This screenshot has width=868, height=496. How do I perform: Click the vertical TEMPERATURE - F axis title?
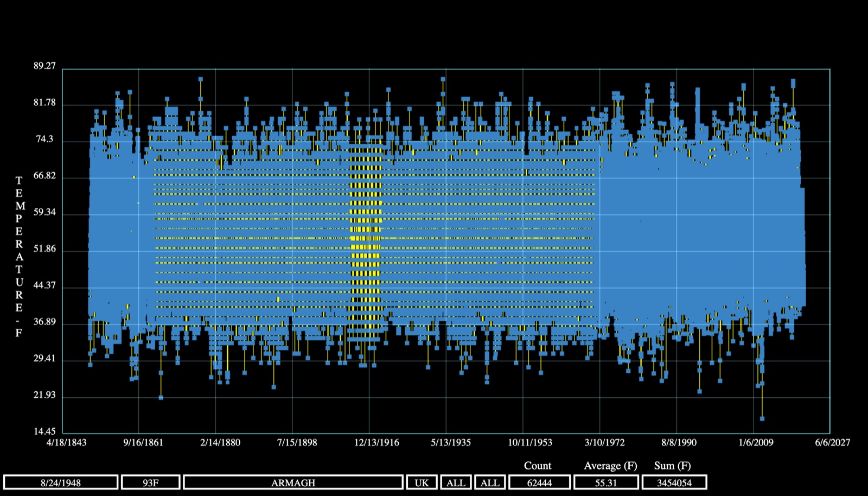pyautogui.click(x=19, y=256)
